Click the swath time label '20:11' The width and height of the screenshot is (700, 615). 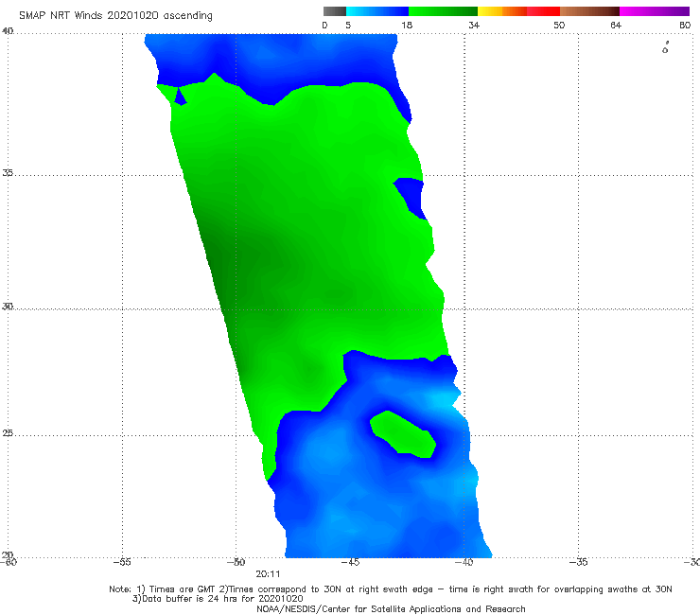268,574
